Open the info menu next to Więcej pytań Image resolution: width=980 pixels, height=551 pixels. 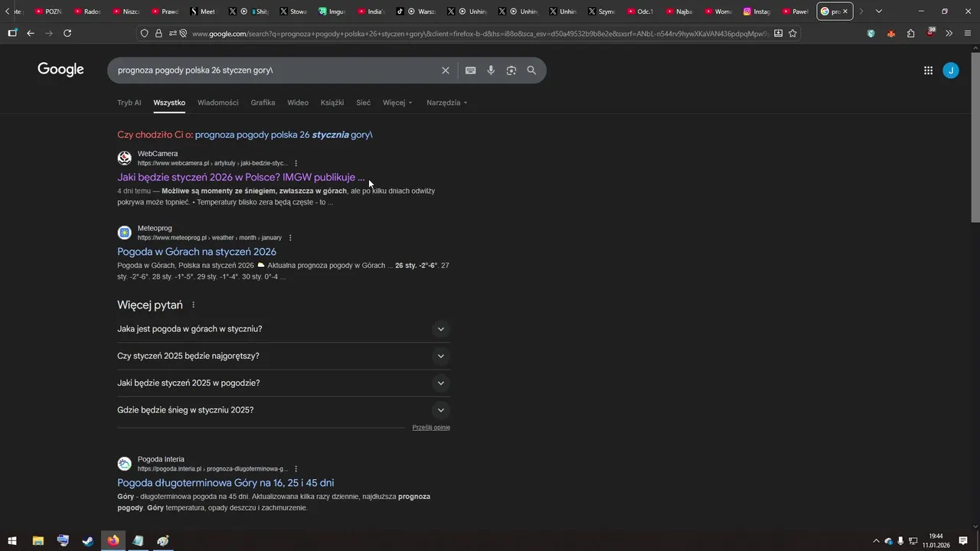point(193,305)
